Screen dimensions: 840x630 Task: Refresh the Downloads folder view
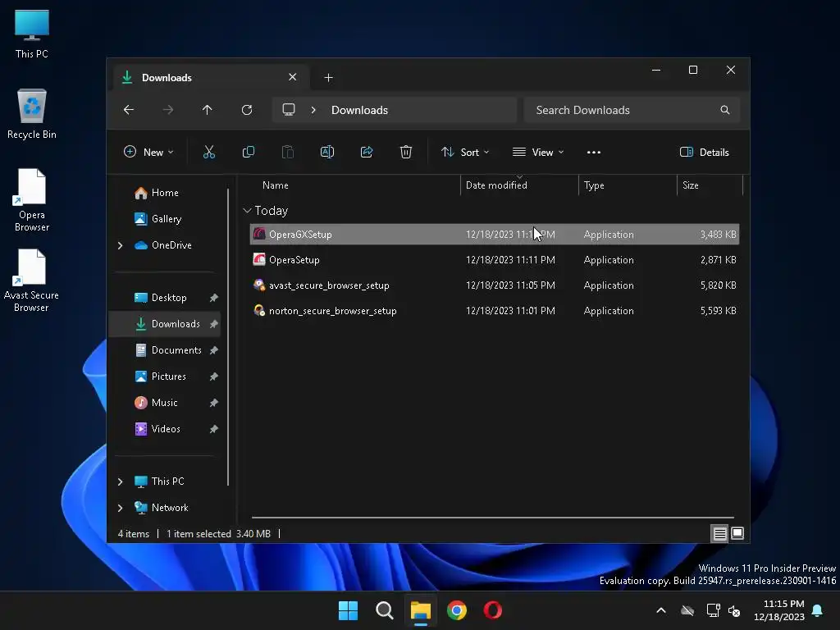point(247,110)
